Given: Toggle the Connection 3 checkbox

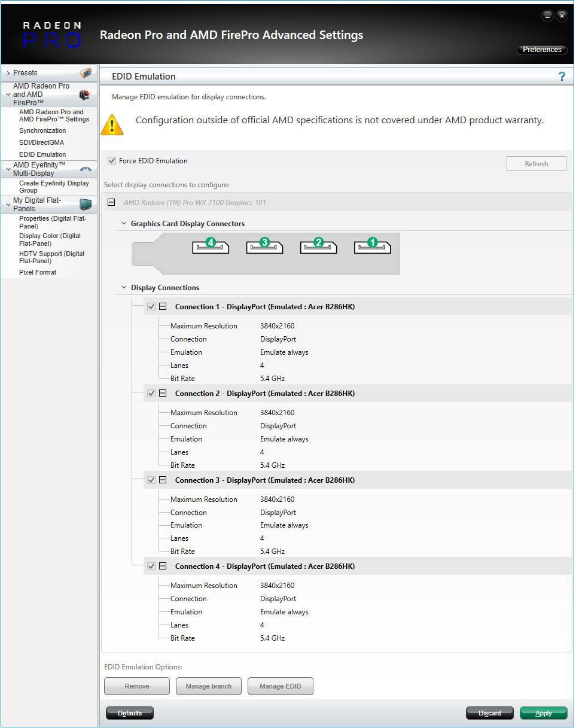Looking at the screenshot, I should coord(151,480).
